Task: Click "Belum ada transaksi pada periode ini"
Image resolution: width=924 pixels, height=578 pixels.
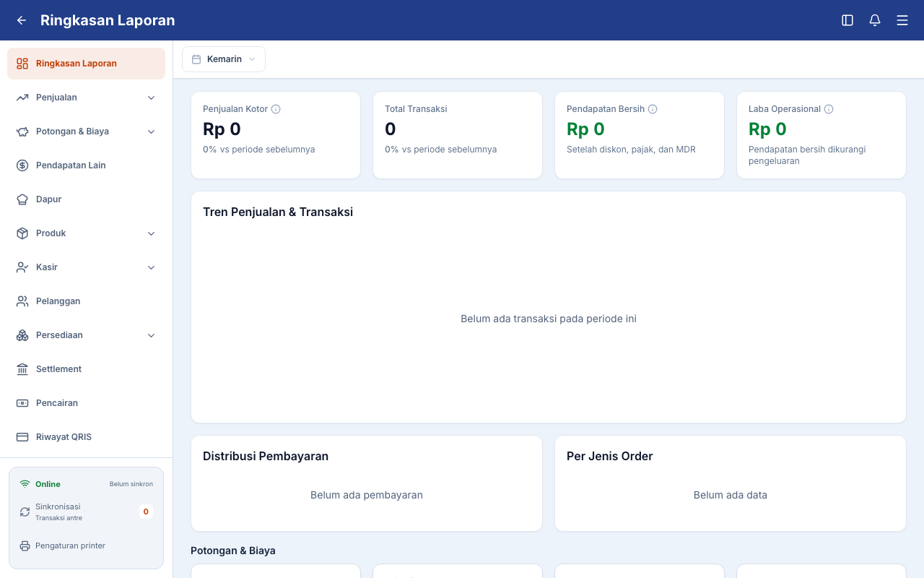Action: click(549, 319)
